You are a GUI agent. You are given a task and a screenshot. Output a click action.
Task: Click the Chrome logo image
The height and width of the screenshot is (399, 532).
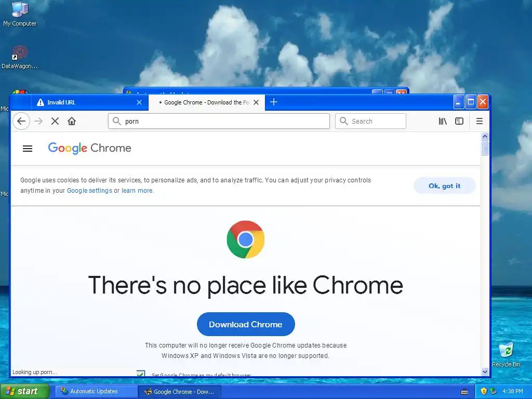[x=246, y=240]
